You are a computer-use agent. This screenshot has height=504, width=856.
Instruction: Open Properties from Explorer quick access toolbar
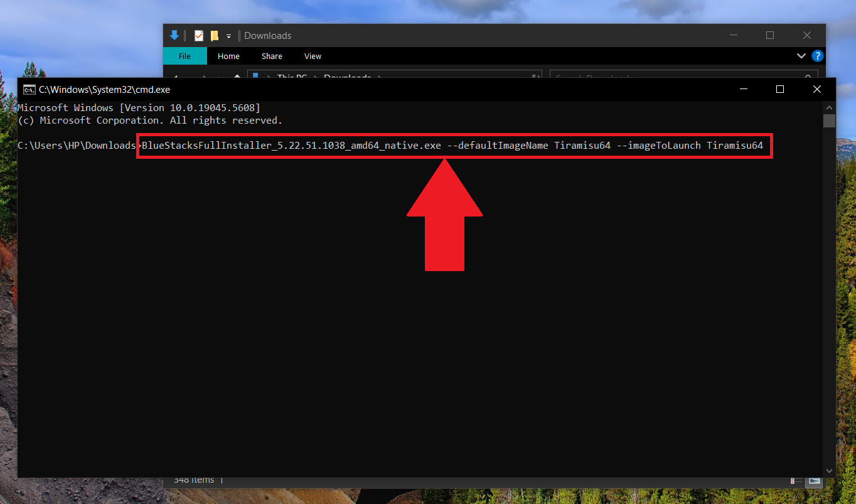[x=199, y=36]
